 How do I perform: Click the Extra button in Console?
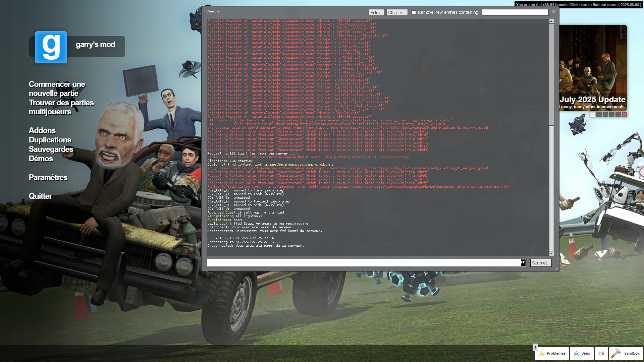376,12
